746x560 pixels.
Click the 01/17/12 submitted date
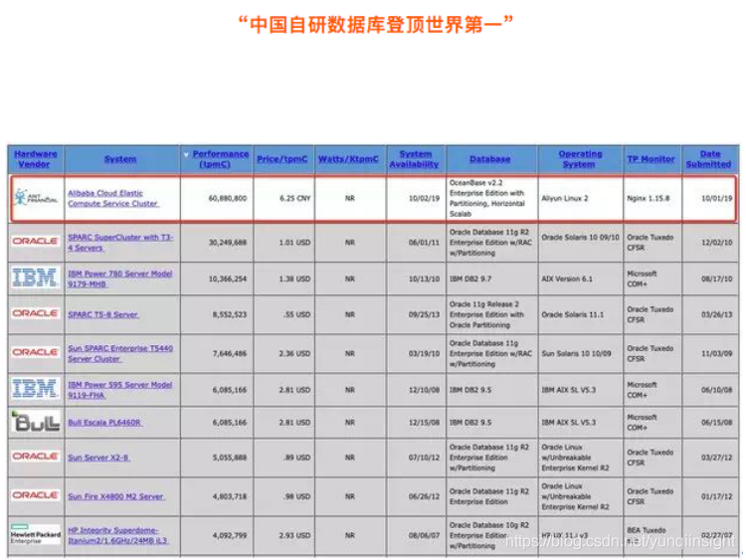click(716, 496)
